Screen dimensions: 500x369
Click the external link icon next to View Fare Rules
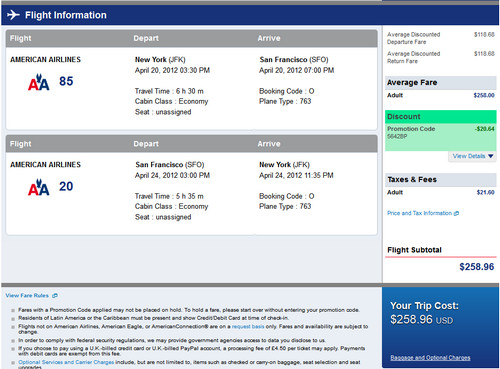(55, 296)
